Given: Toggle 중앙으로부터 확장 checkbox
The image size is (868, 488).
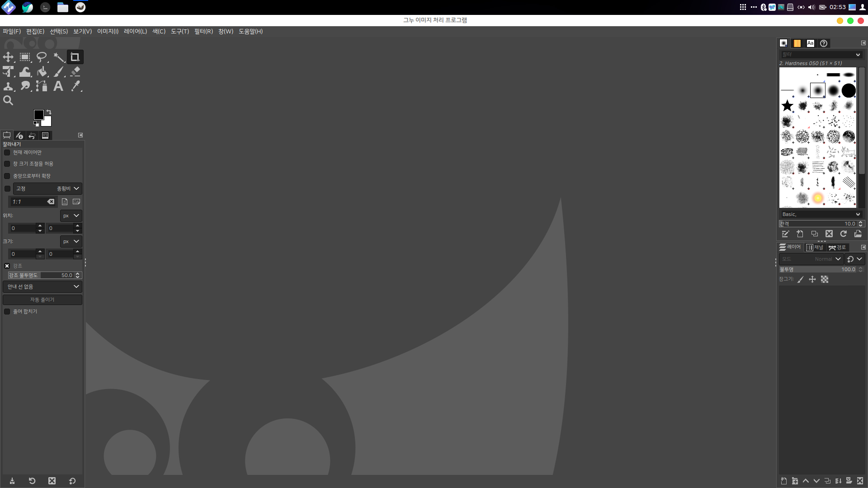Looking at the screenshot, I should tap(7, 176).
